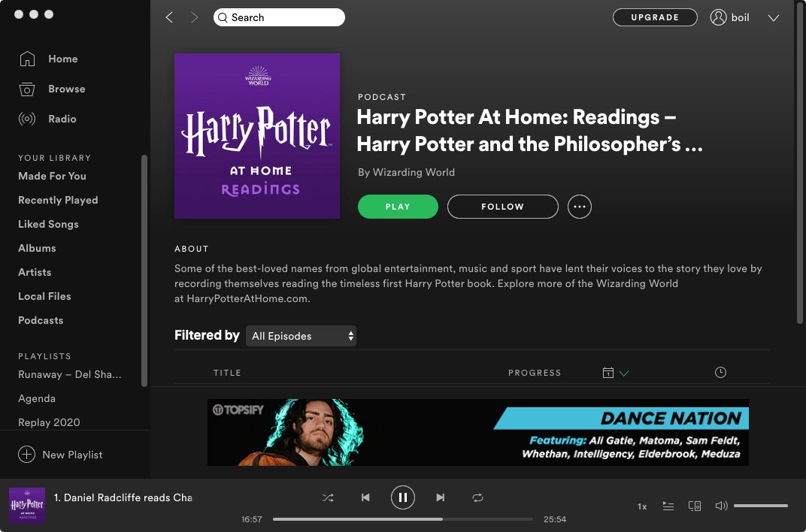Go back with the left arrow
Image resolution: width=806 pixels, height=532 pixels.
coord(169,17)
